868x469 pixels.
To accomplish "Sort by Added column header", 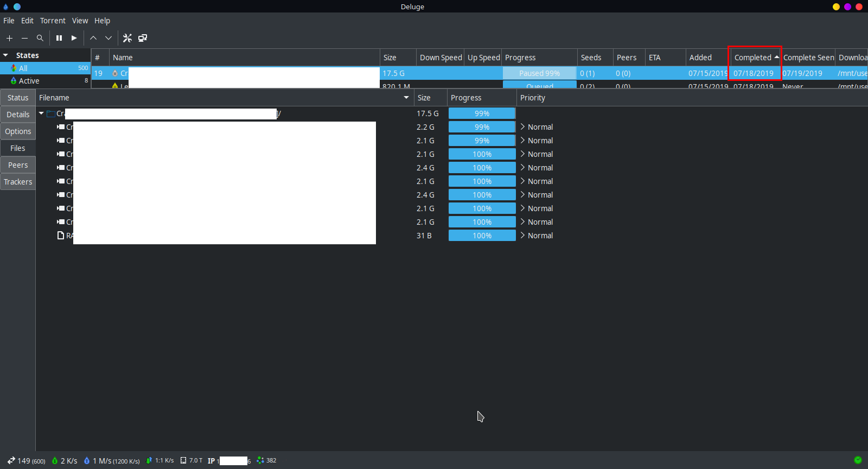I will [708, 58].
